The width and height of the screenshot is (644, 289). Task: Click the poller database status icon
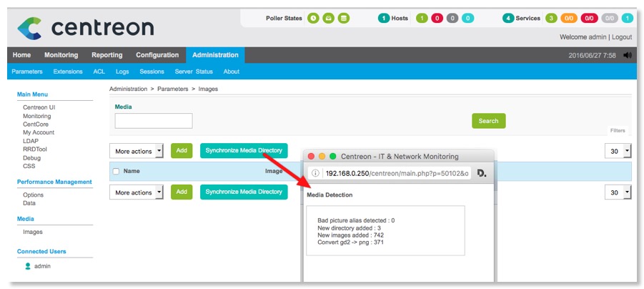click(x=344, y=18)
